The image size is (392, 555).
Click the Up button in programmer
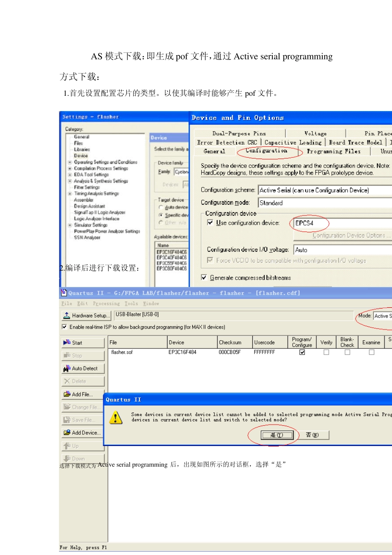pyautogui.click(x=82, y=446)
